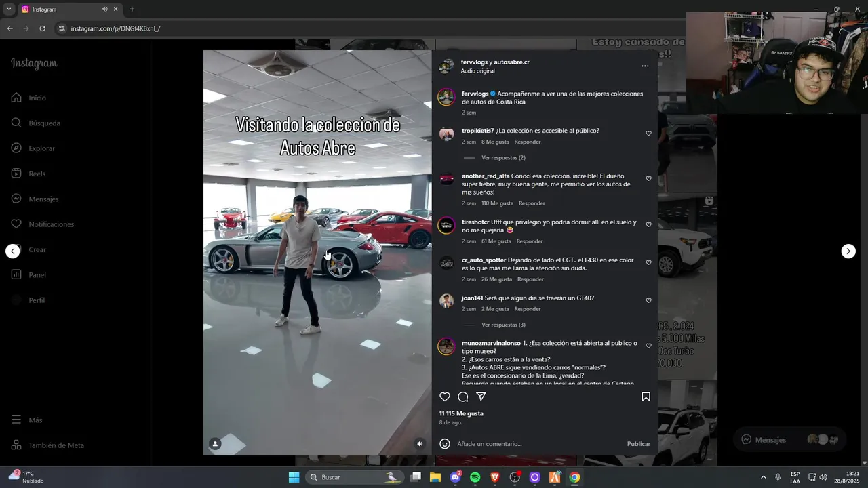Like the post with heart icon
Screen dimensions: 868x488
tap(445, 396)
